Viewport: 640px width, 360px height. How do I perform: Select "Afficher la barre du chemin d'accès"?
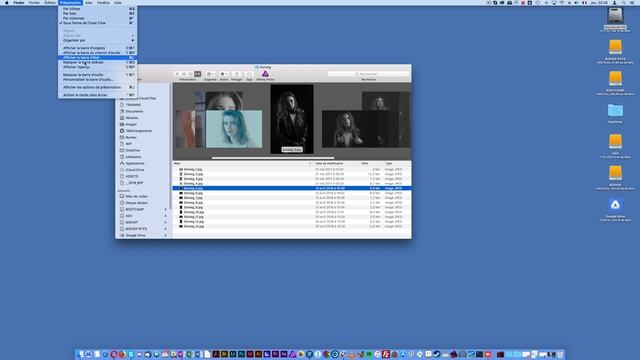[97, 53]
